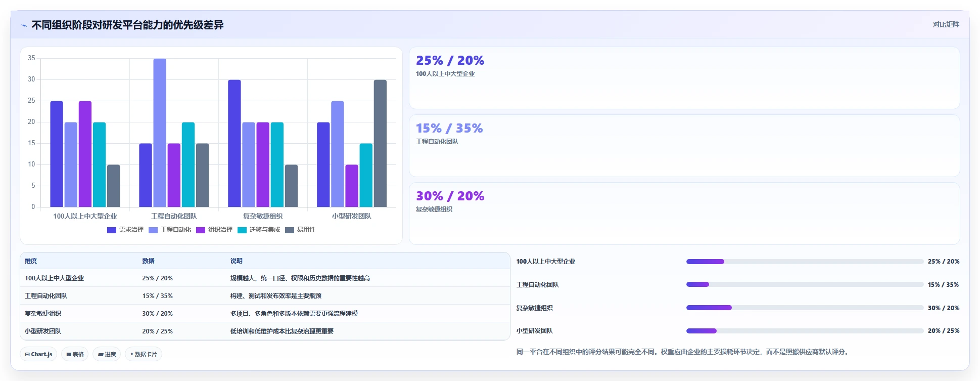The height and width of the screenshot is (381, 980).
Task: Click the 工程自动化团队 axis label on chart
Action: [174, 216]
